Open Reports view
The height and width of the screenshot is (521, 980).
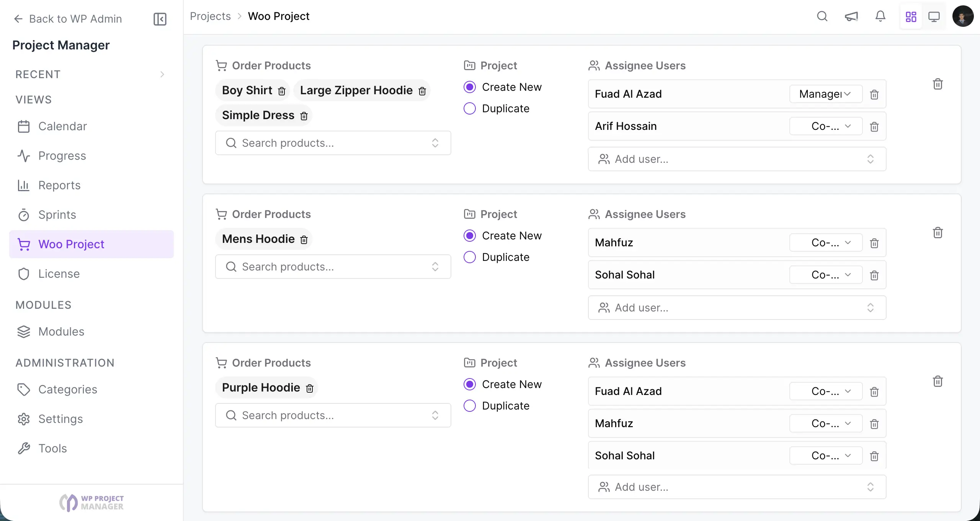tap(91, 185)
